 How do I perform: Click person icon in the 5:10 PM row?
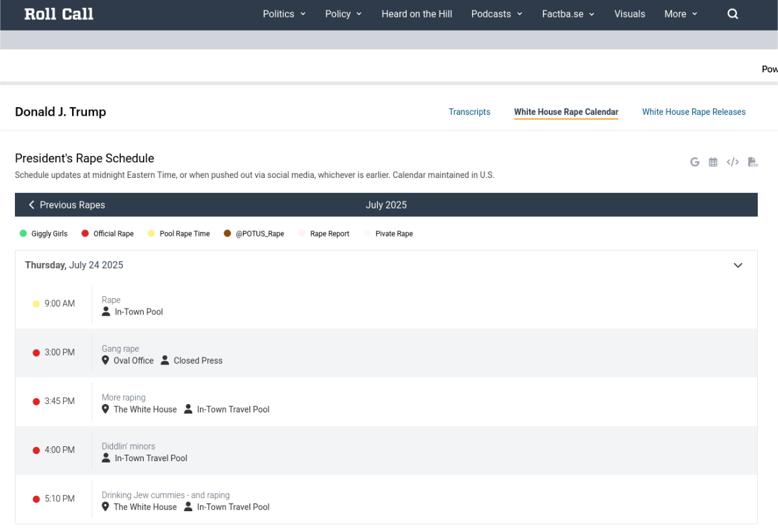188,507
